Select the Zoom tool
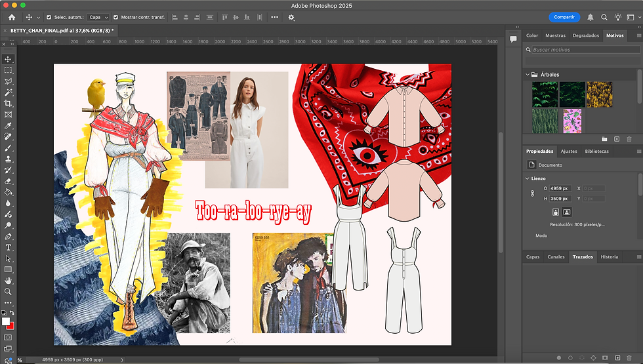Screen dimensions: 643x364 (8, 291)
